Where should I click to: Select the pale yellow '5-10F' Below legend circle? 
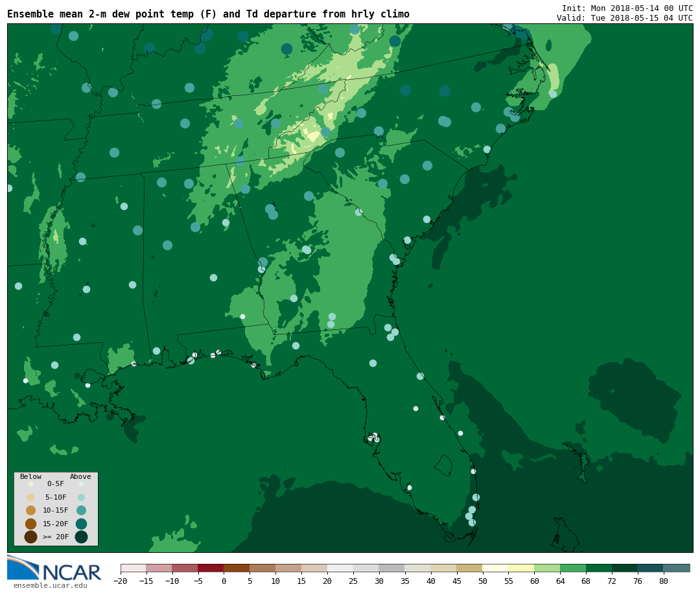point(30,497)
